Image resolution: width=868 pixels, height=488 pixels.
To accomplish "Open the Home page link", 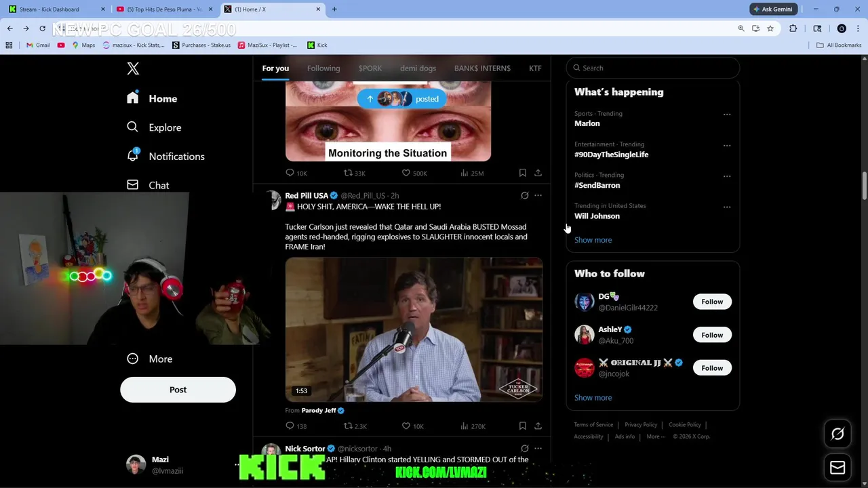I will pos(152,98).
